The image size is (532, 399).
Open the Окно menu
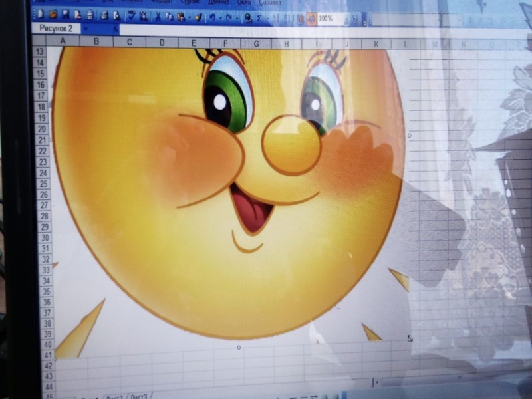(x=244, y=3)
